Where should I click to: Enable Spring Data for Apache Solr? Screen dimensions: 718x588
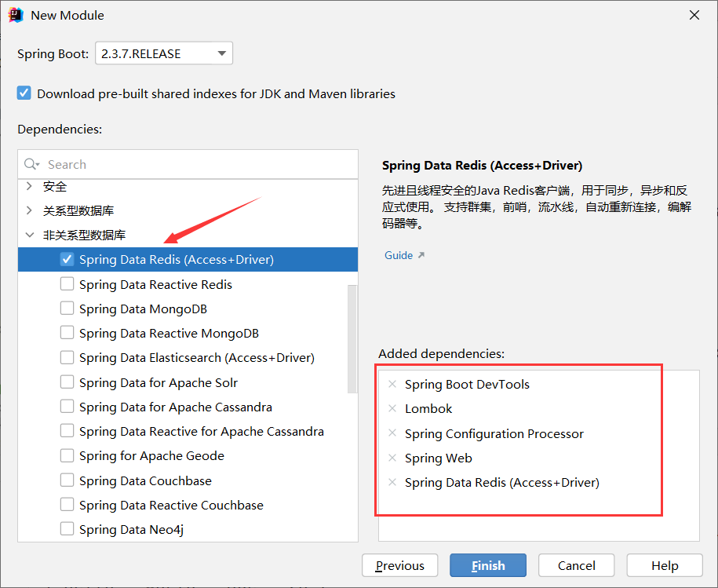(x=67, y=382)
